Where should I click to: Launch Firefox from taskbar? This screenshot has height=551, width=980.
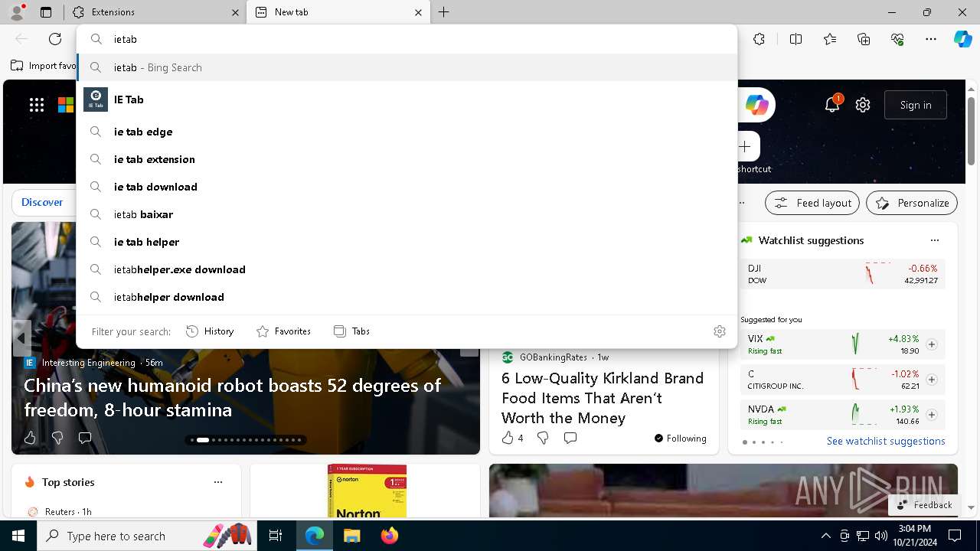(x=389, y=536)
